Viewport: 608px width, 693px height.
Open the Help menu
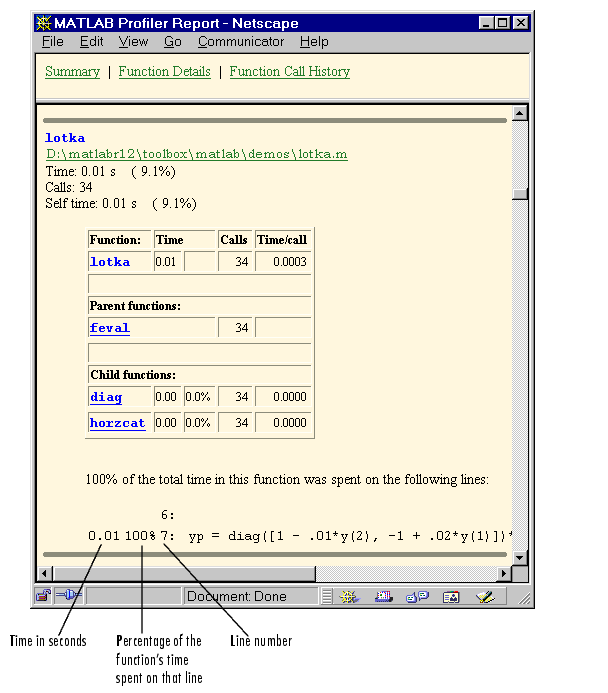314,42
